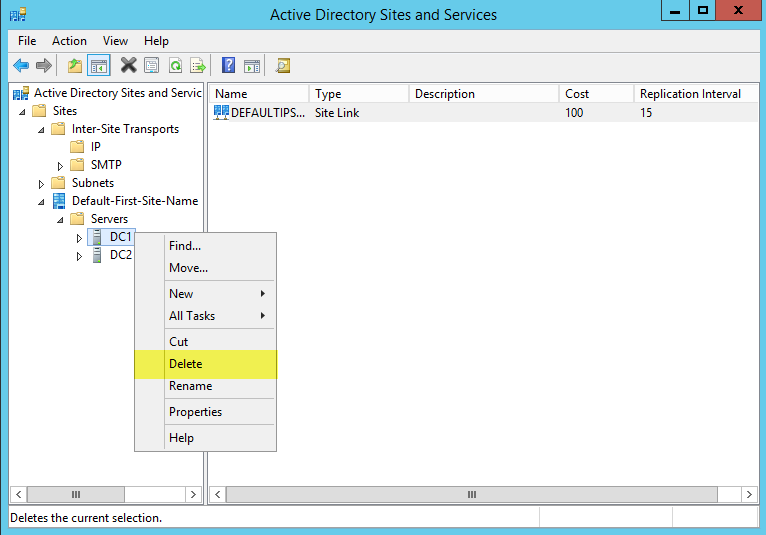Collapse the Default-First-Site-Name node
The height and width of the screenshot is (535, 766).
[42, 201]
